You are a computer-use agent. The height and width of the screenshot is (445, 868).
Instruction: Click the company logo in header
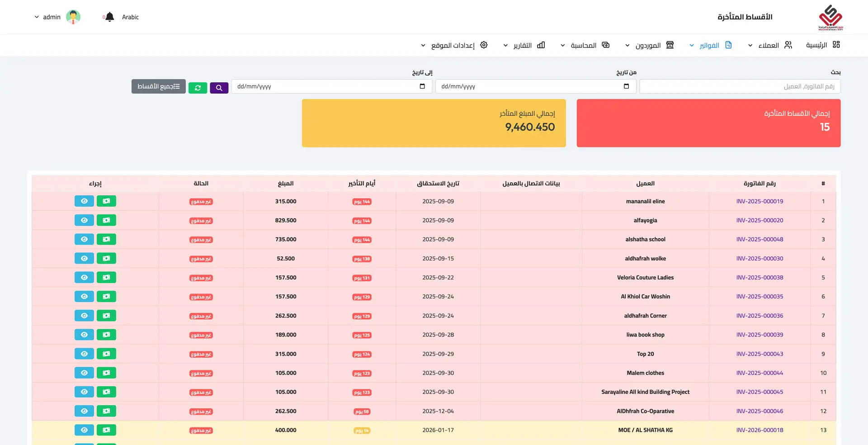[830, 17]
